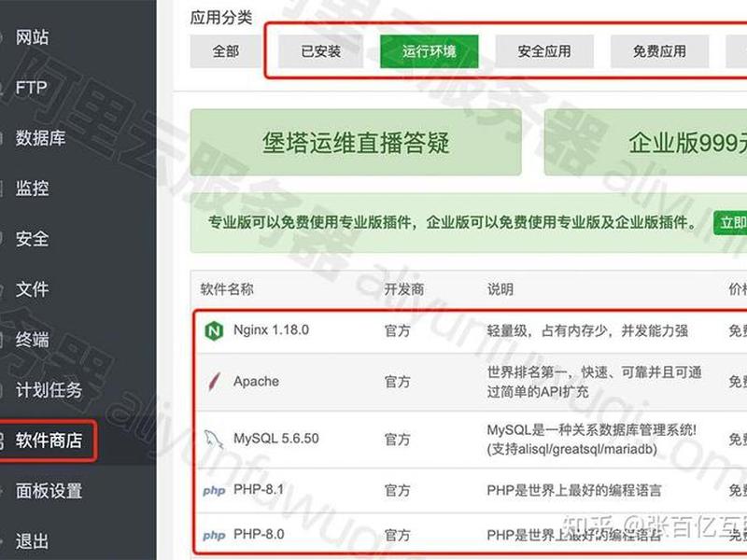747x560 pixels.
Task: Click 官方 in the Apache row
Action: pos(398,382)
